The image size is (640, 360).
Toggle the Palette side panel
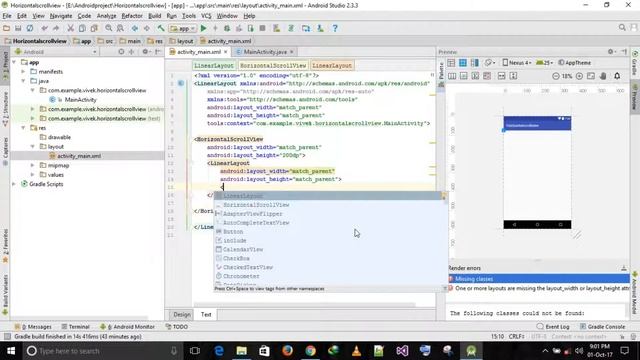pos(441,73)
